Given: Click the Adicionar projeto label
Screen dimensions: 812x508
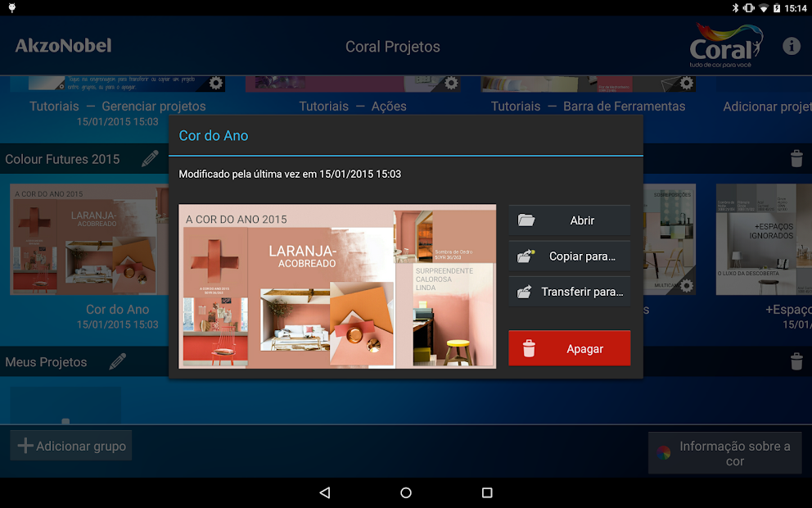Looking at the screenshot, I should coord(767,107).
